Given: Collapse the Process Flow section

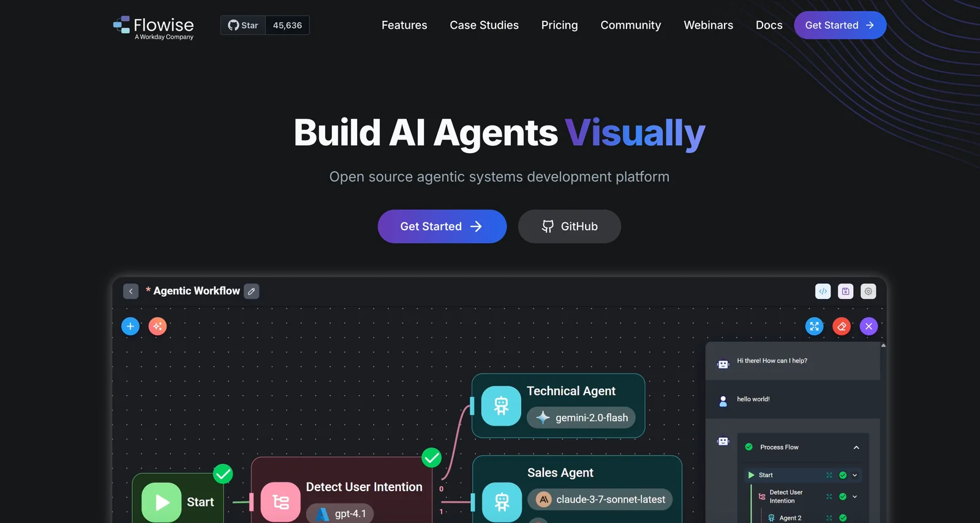Looking at the screenshot, I should [x=856, y=448].
